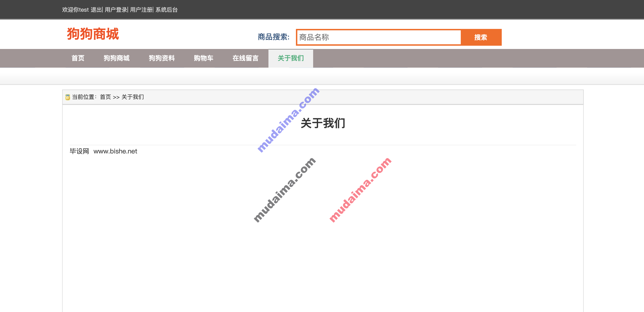Go to 系统后台 admin backend
Viewport: 644px width, 312px height.
tap(166, 10)
